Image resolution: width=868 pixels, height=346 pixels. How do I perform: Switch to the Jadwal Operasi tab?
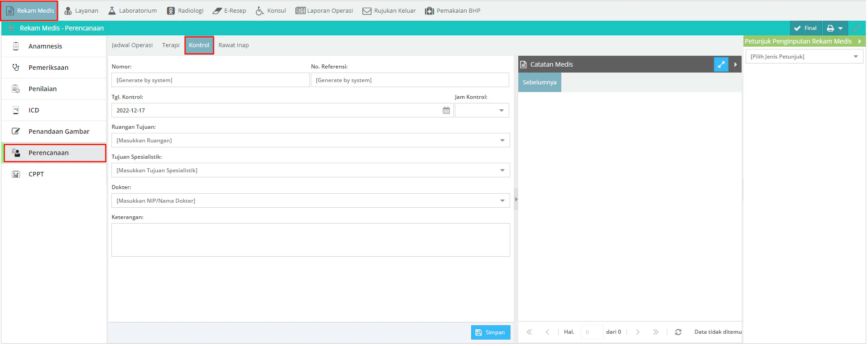132,45
